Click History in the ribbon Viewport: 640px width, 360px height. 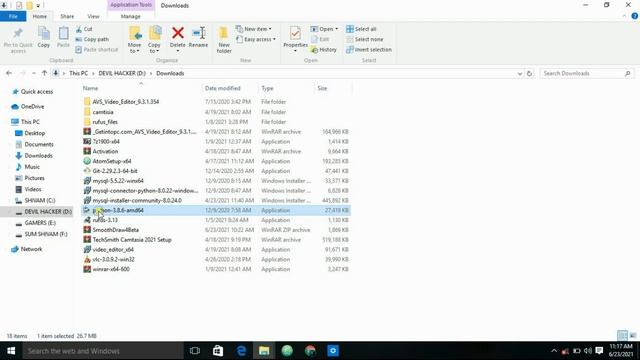click(x=324, y=49)
